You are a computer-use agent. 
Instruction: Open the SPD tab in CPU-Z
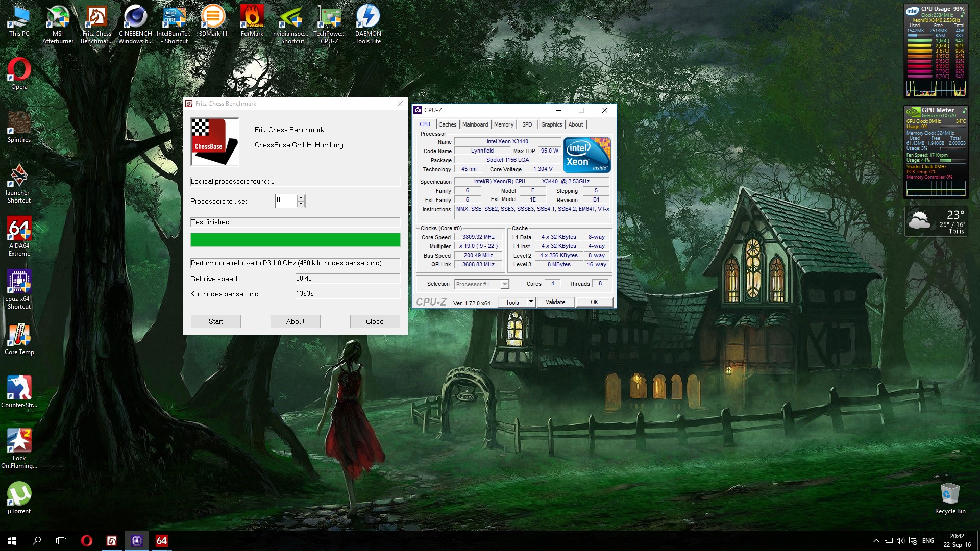(527, 124)
